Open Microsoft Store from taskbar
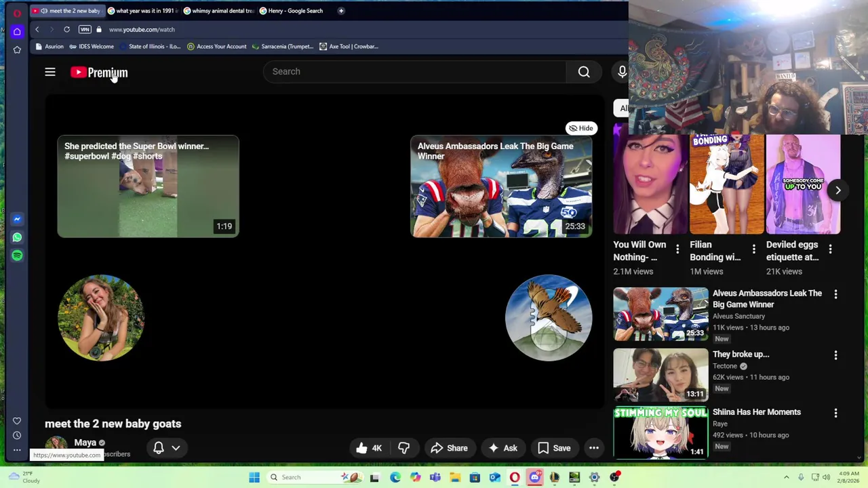Viewport: 868px width, 488px height. pos(475,477)
